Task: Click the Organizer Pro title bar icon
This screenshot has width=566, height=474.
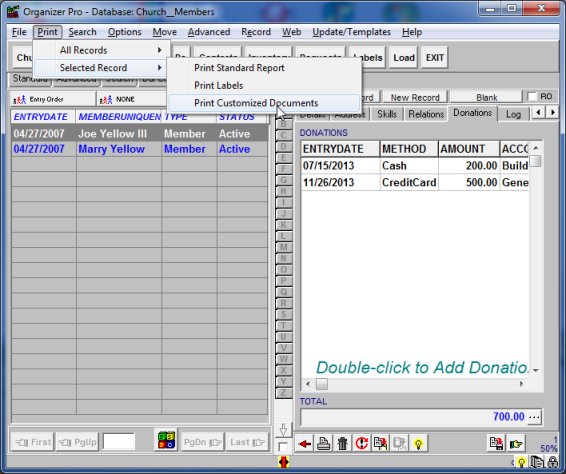Action: [13, 12]
